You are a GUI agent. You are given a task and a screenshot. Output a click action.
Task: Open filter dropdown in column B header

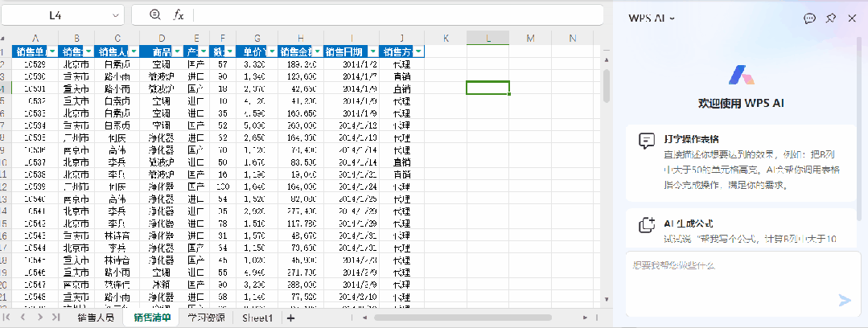[x=88, y=51]
